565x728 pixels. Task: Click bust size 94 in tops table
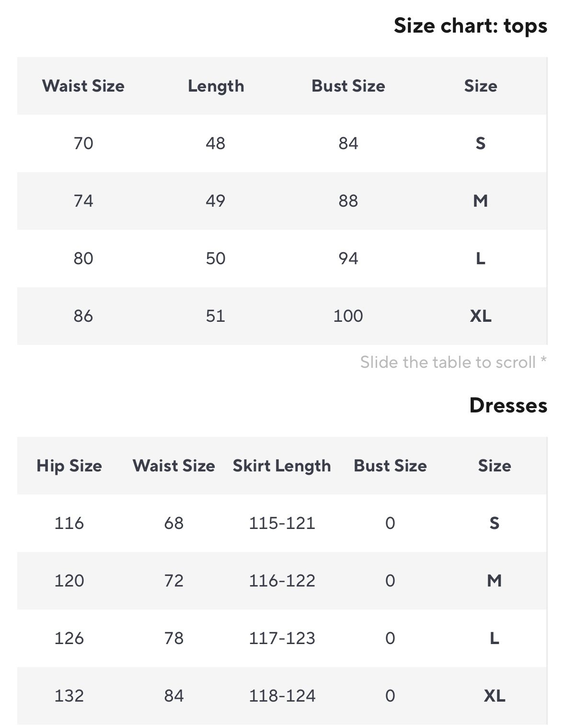[348, 258]
